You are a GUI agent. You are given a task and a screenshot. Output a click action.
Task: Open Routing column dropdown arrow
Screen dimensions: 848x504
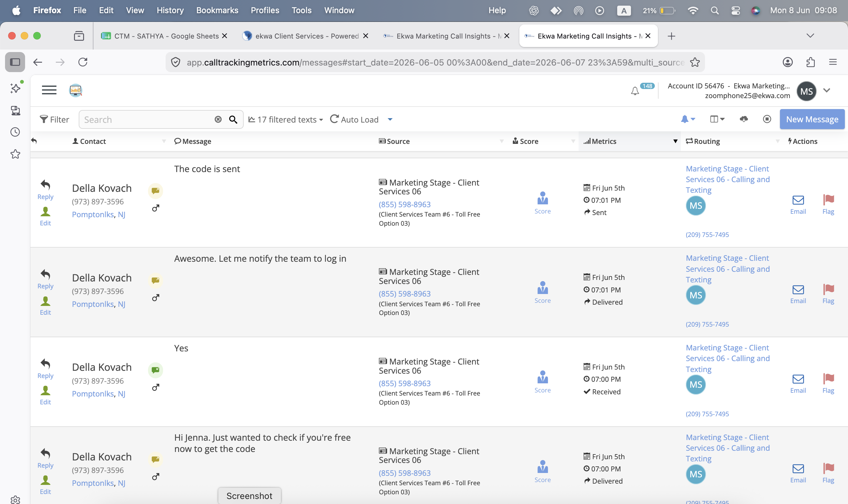click(x=777, y=141)
